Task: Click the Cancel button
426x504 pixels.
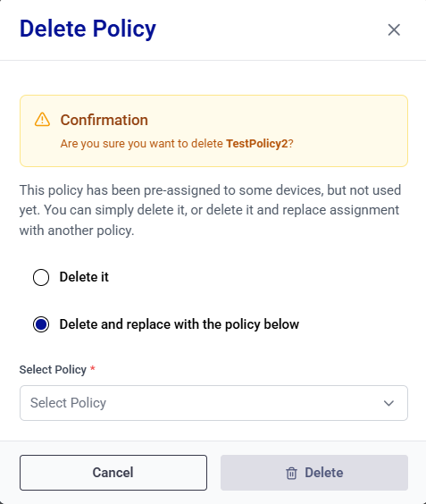Action: pos(113,473)
